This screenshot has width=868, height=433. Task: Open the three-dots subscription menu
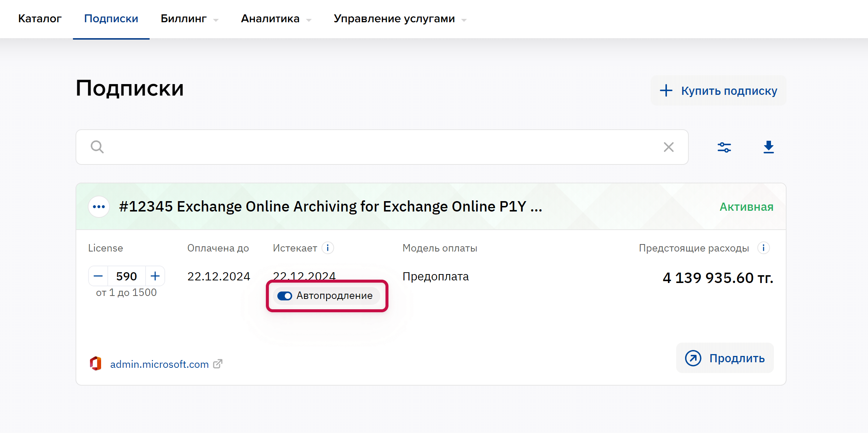pos(99,207)
